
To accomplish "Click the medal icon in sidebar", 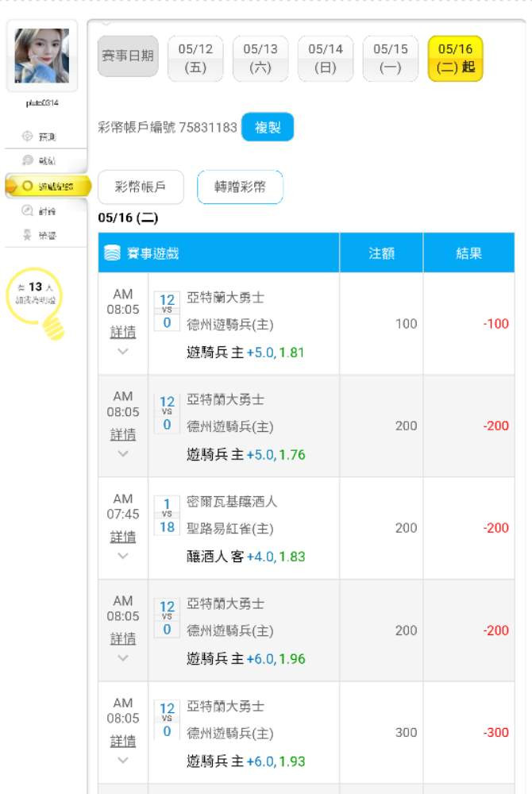I will [x=29, y=236].
